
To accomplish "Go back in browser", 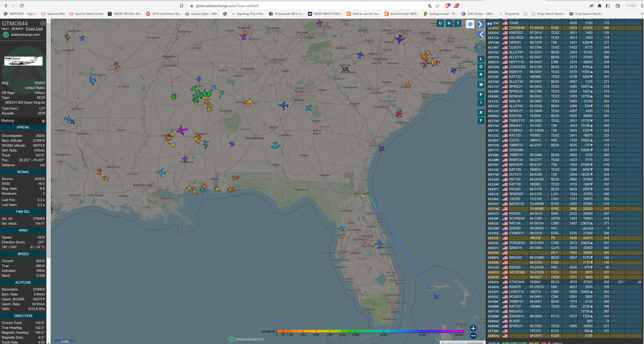I will (x=6, y=6).
